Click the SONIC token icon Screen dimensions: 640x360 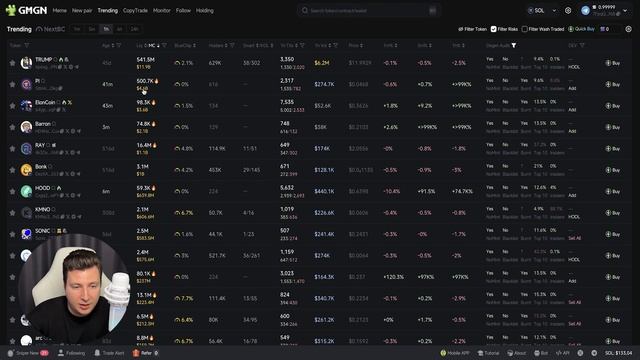point(26,234)
